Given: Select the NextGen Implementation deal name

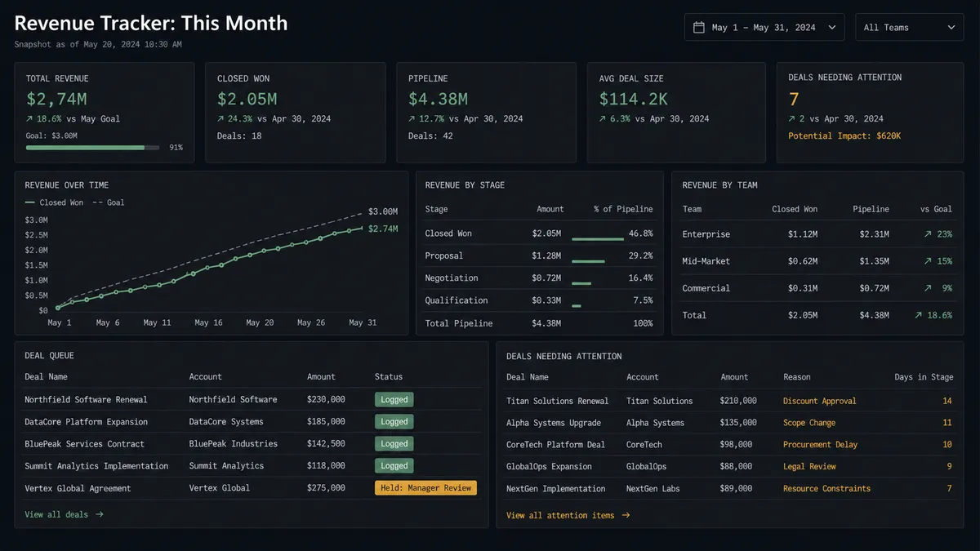Looking at the screenshot, I should [555, 489].
